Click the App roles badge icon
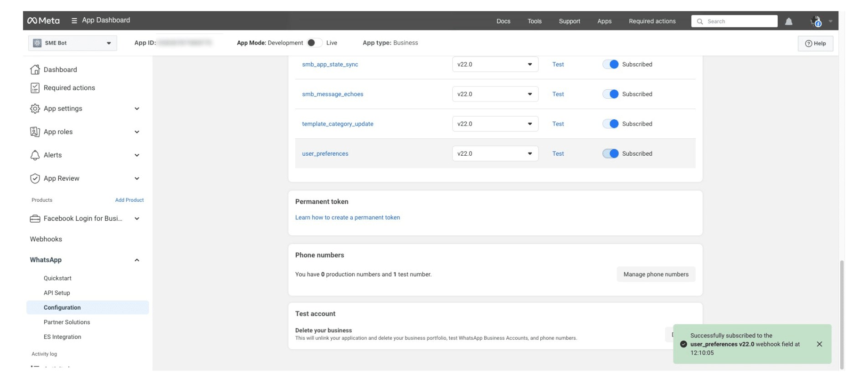Viewport: 868px width, 382px height. tap(35, 132)
